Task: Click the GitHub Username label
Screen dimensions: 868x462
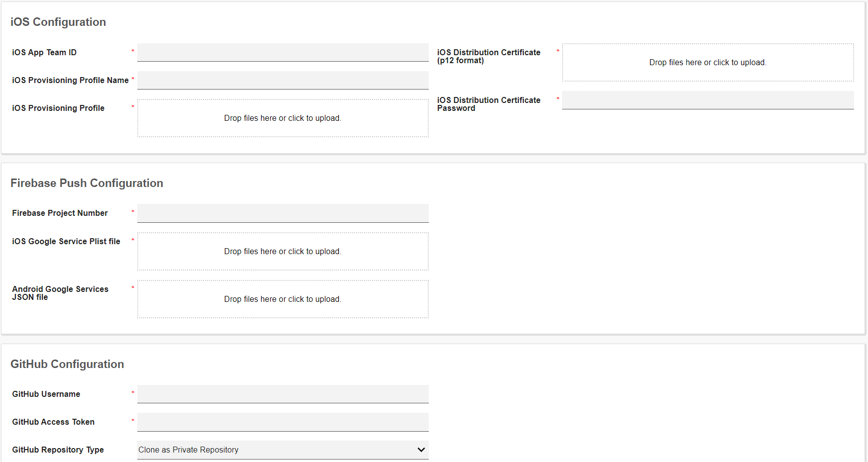Action: [x=46, y=394]
